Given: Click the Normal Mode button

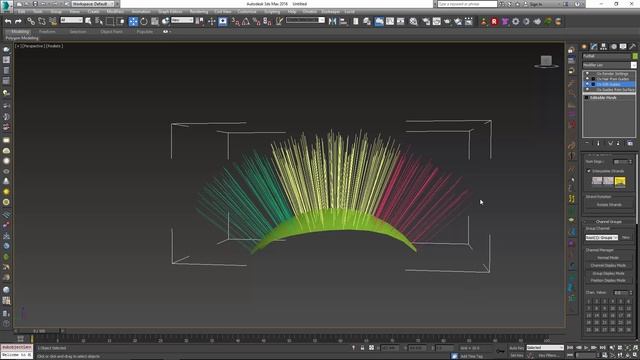Looking at the screenshot, I should coord(609,258).
